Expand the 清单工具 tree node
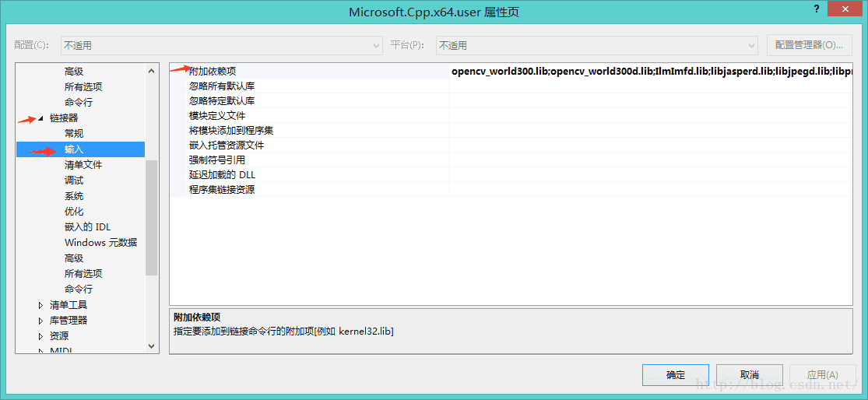The width and height of the screenshot is (868, 400). pyautogui.click(x=41, y=305)
